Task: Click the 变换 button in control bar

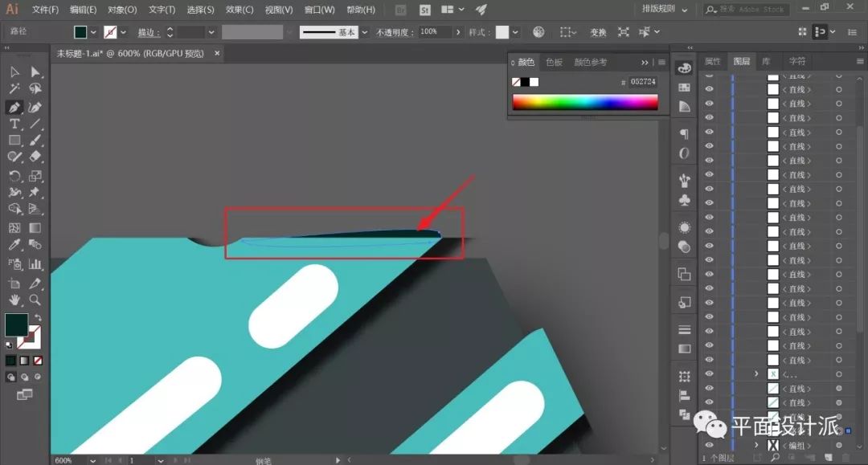Action: click(x=598, y=32)
